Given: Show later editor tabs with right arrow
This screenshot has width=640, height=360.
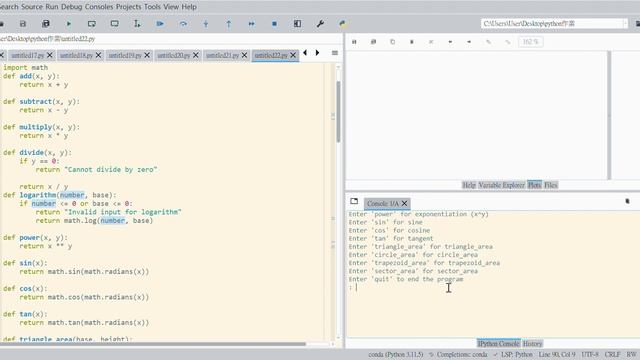Looking at the screenshot, I should pyautogui.click(x=318, y=53).
